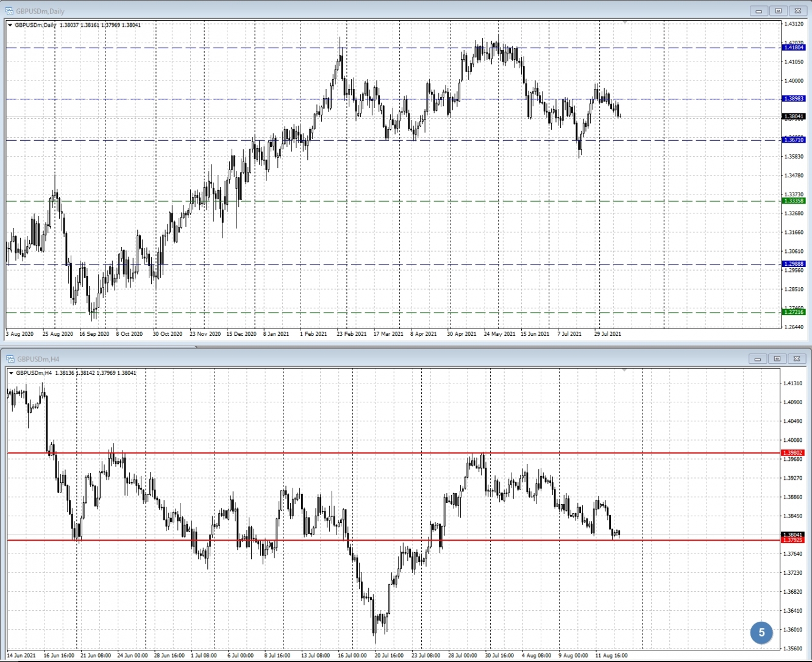812x662 pixels.
Task: Click the 29 Jul 2021 date on Daily time axis
Action: [x=608, y=334]
